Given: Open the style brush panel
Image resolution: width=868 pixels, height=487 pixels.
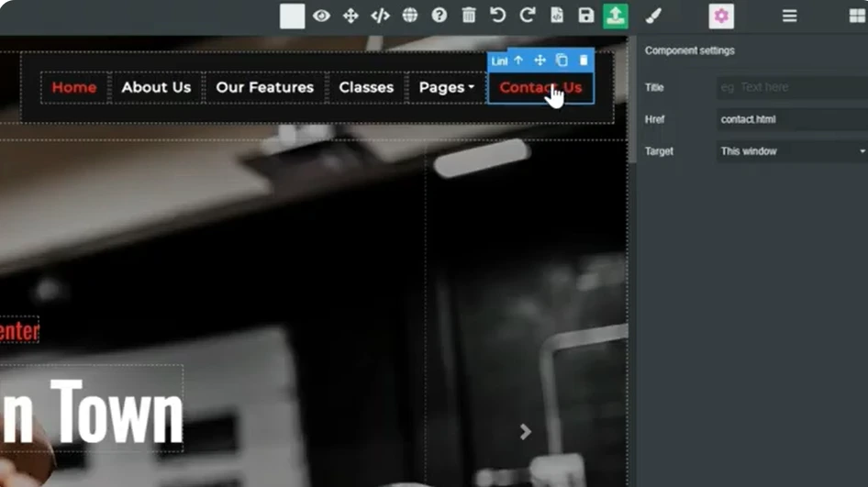Looking at the screenshot, I should click(654, 16).
